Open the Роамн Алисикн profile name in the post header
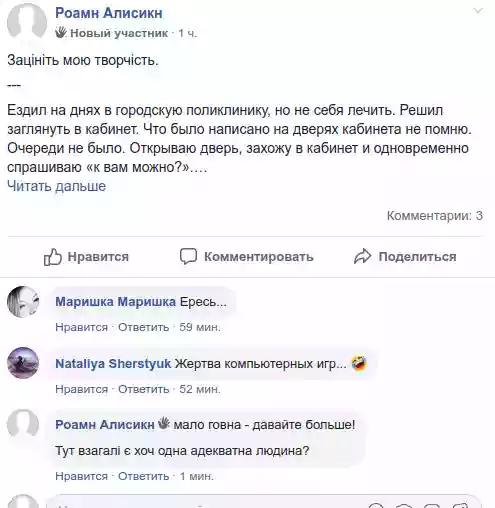This screenshot has width=495, height=508. point(109,13)
